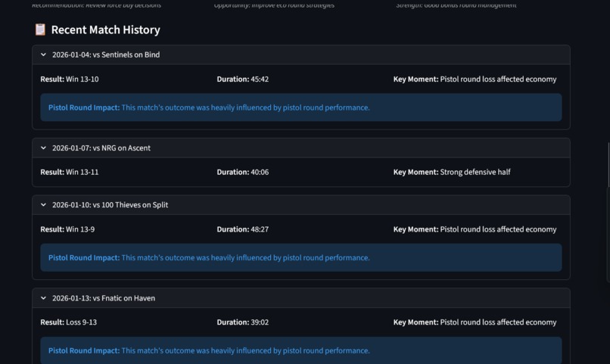Collapse the 2026-01-07 vs NRG on Ascent chevron
This screenshot has height=364, width=610.
click(43, 148)
